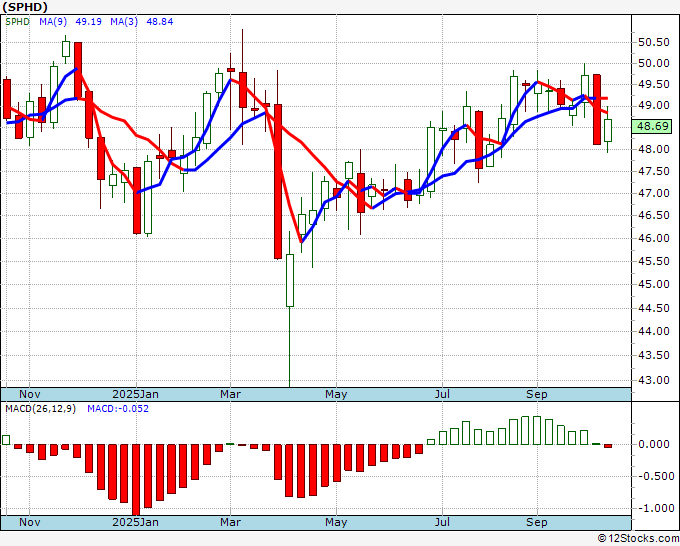Click the 44.00 price axis label
The height and width of the screenshot is (546, 680).
point(654,331)
